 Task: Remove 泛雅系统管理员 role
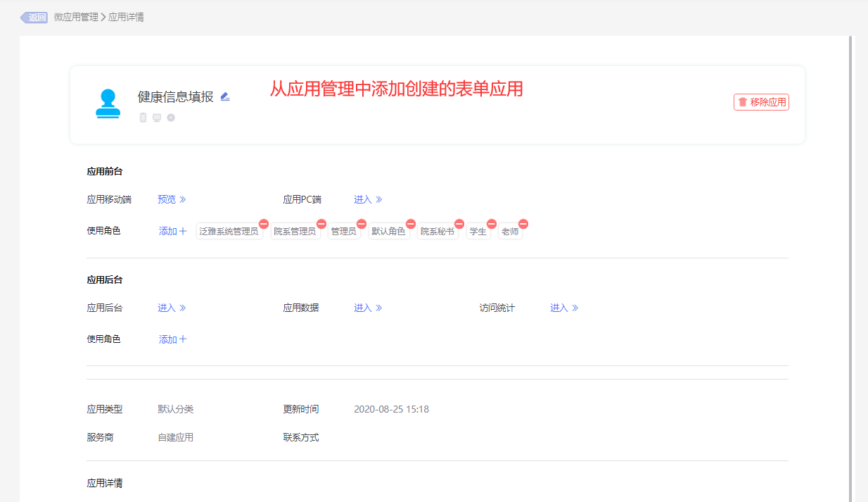tap(264, 224)
